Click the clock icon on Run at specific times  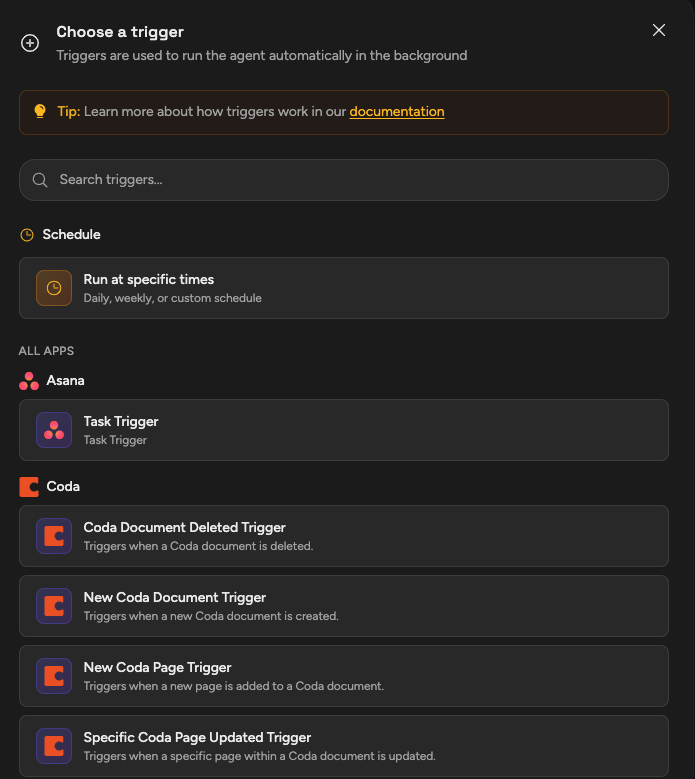54,288
